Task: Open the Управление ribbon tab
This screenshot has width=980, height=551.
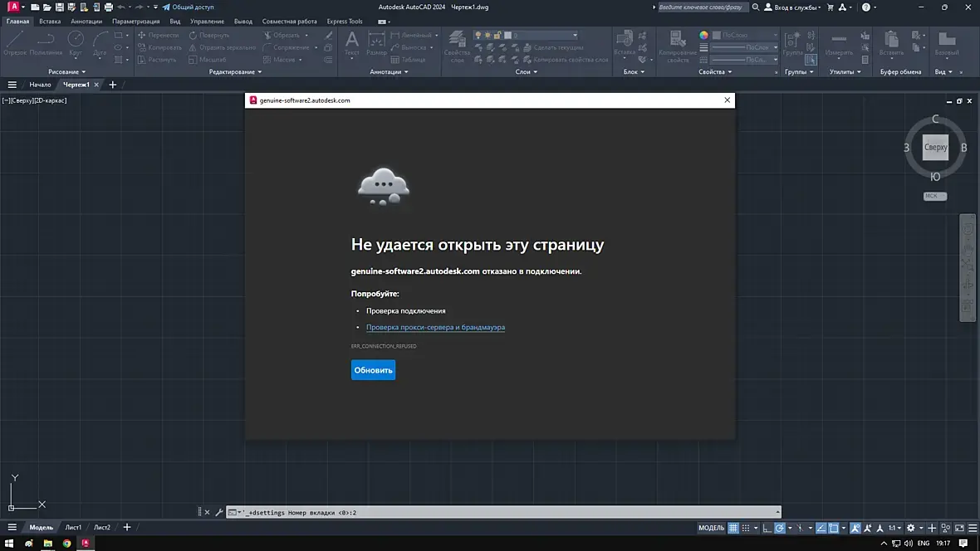Action: (x=207, y=22)
